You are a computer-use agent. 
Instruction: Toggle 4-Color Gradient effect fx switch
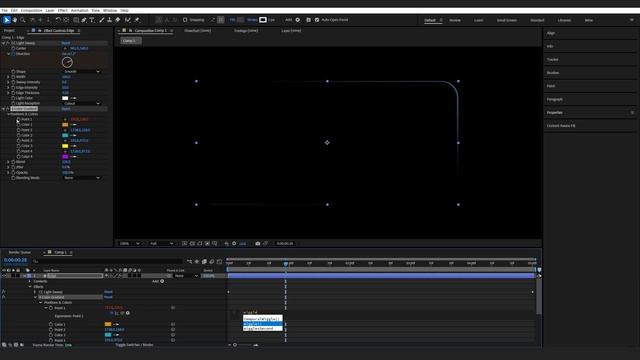pos(8,109)
